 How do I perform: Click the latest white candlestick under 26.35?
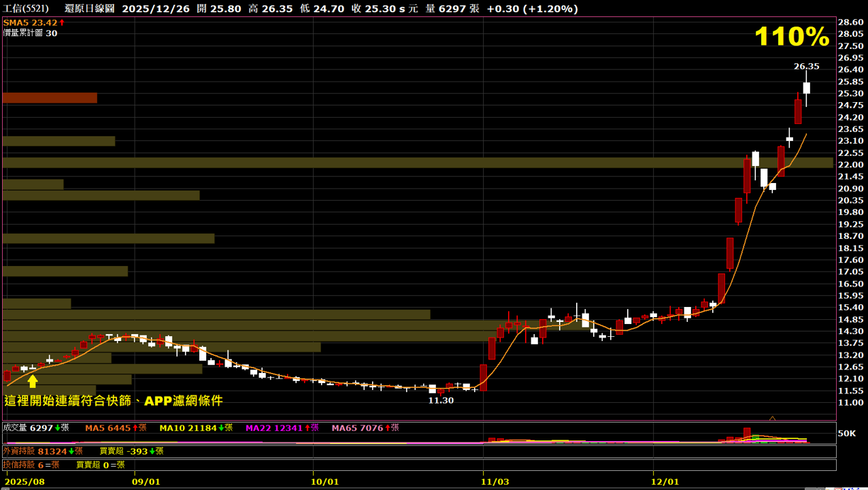click(806, 88)
